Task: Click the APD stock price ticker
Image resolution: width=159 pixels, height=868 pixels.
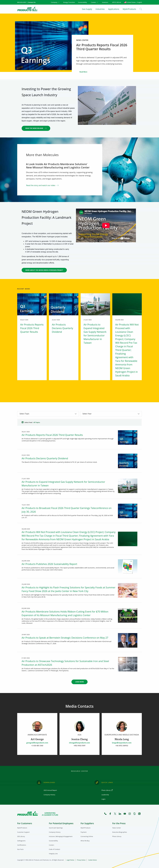Action: pos(116,2)
